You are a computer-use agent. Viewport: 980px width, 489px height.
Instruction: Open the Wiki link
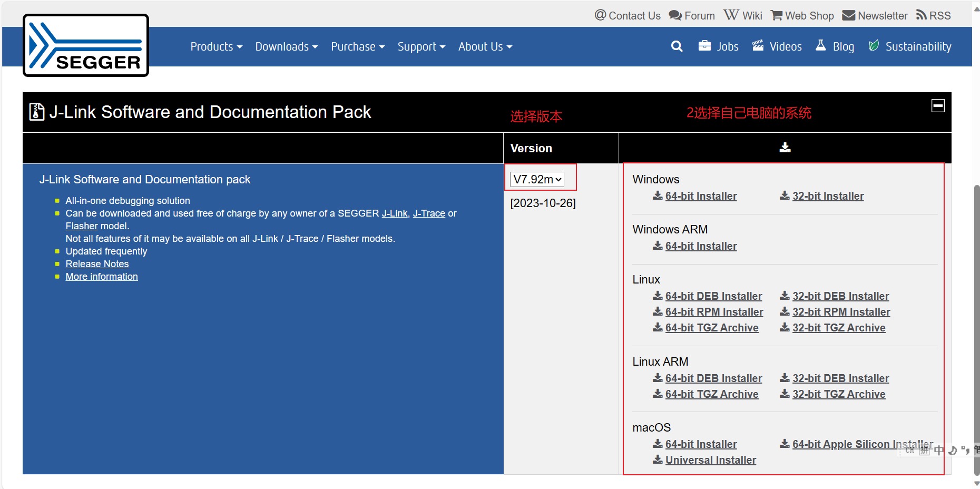[x=743, y=15]
